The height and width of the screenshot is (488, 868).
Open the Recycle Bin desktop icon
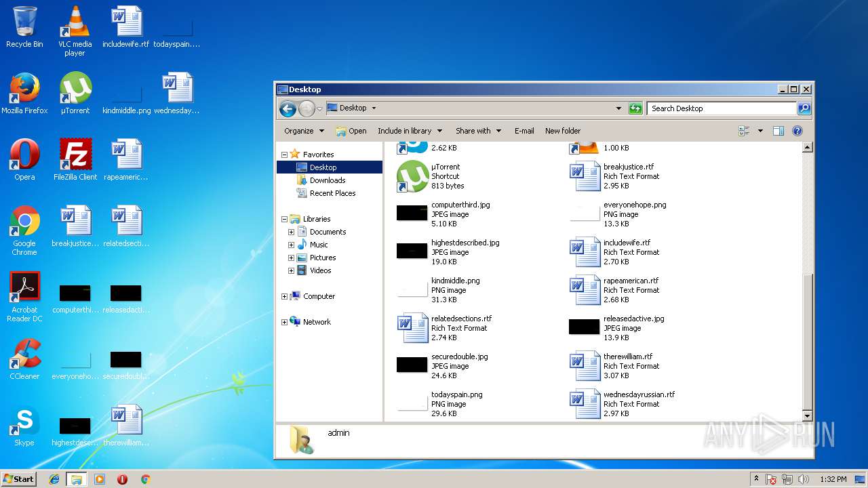tap(24, 27)
